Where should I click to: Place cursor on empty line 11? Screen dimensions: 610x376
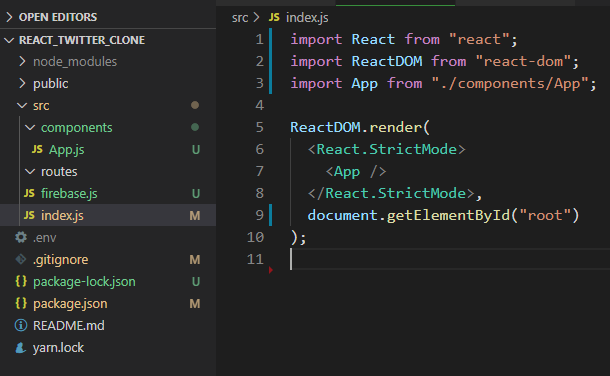[450, 259]
